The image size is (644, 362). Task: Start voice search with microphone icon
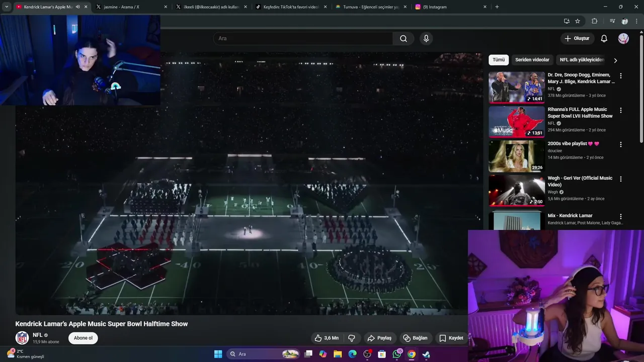(426, 39)
